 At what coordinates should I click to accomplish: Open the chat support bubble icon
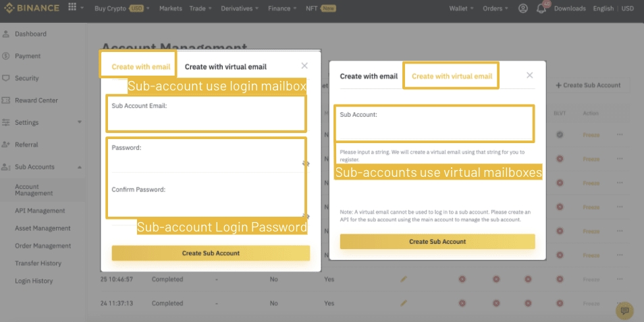point(624,311)
